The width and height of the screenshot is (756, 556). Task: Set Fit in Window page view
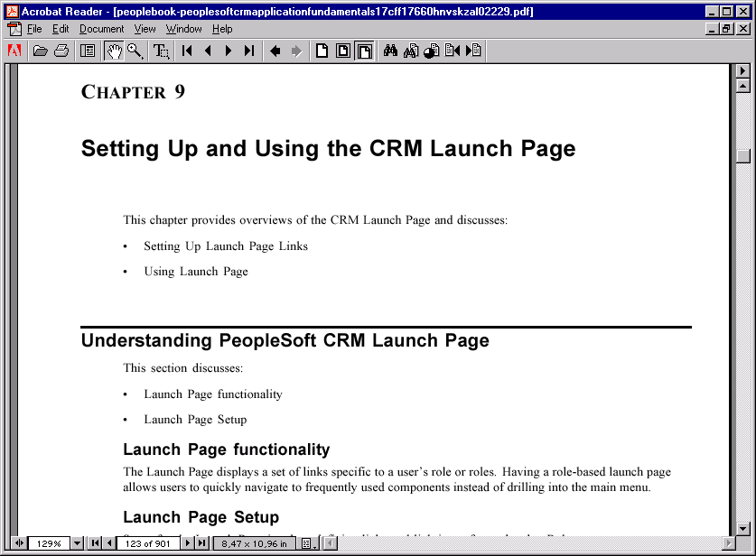343,51
